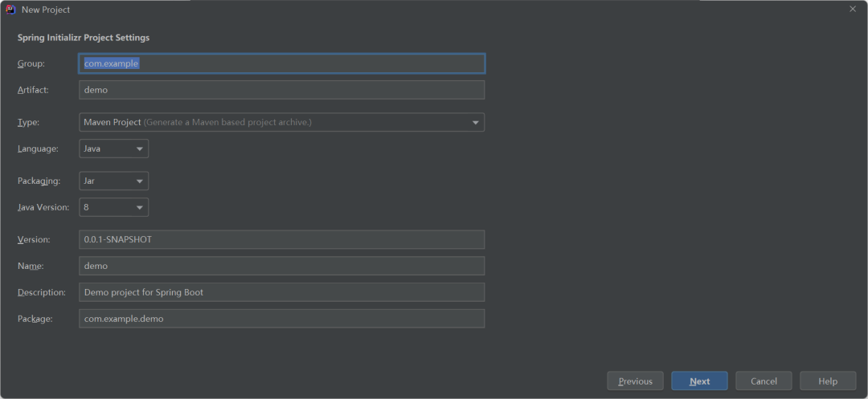Click the Java Version label
This screenshot has height=399, width=868.
[43, 207]
